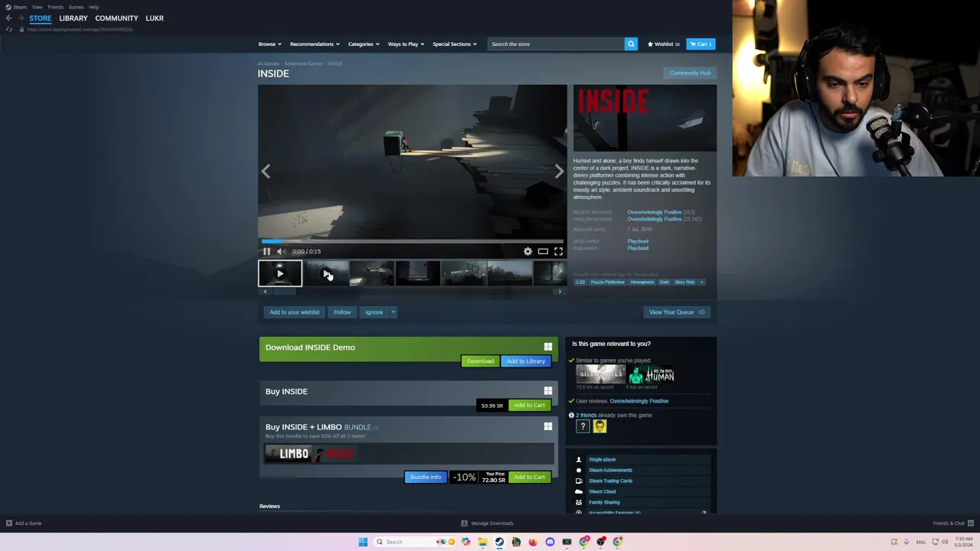Open the COMMUNITY tab
The width and height of the screenshot is (980, 551).
(116, 18)
